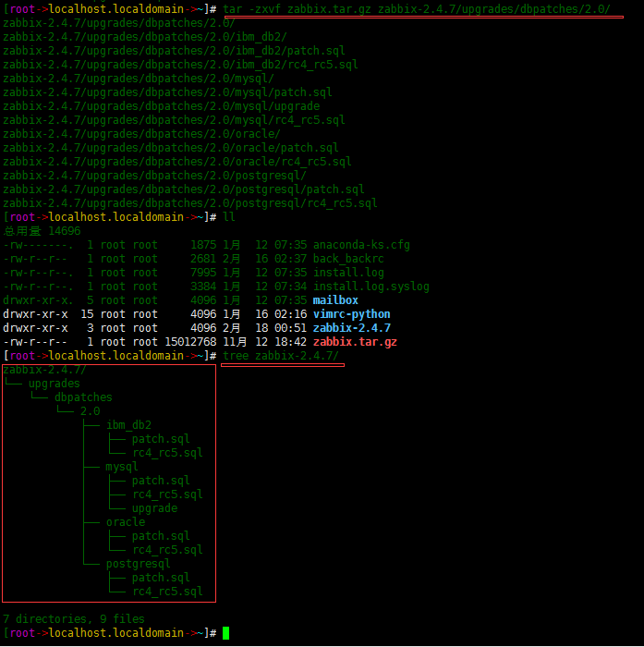644x647 pixels.
Task: Click output line ending in mysql/patch.sql
Action: point(167,92)
